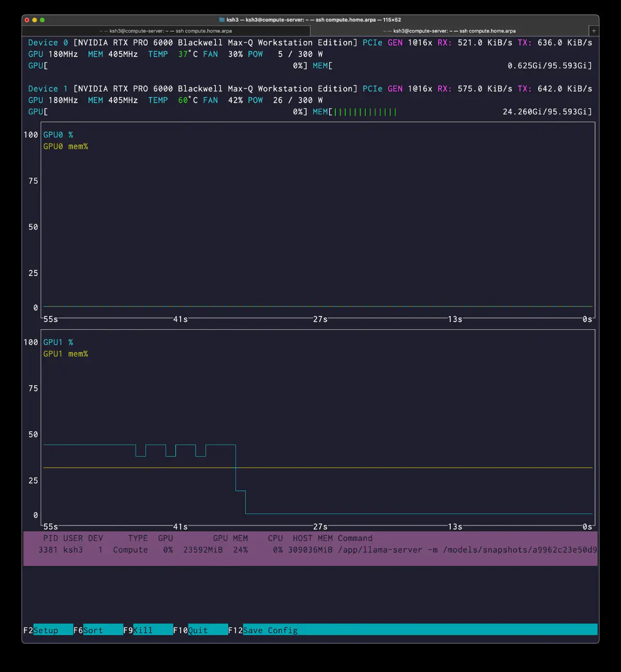Switch to the second terminal tab
Viewport: 621px width, 672px height.
click(449, 31)
